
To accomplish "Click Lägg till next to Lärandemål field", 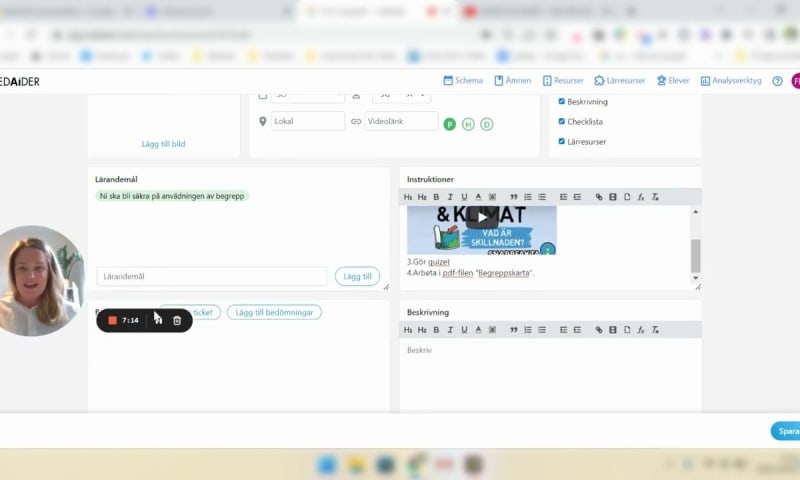I will click(x=357, y=276).
